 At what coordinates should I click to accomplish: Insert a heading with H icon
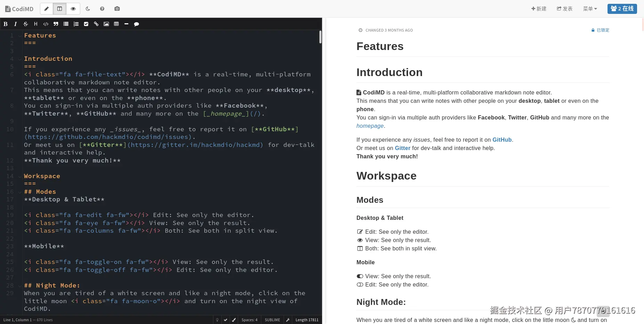(x=35, y=24)
